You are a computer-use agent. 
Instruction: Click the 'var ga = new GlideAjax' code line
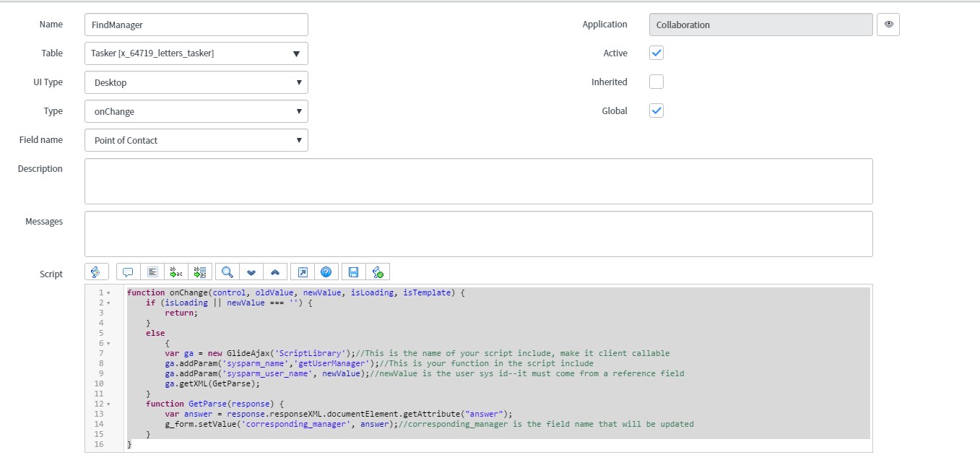(417, 353)
